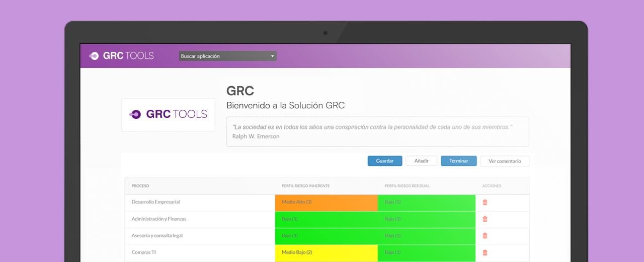Viewport: 644px width, 262px height.
Task: Click the Medio Alto (3) orange cell
Action: click(x=327, y=202)
